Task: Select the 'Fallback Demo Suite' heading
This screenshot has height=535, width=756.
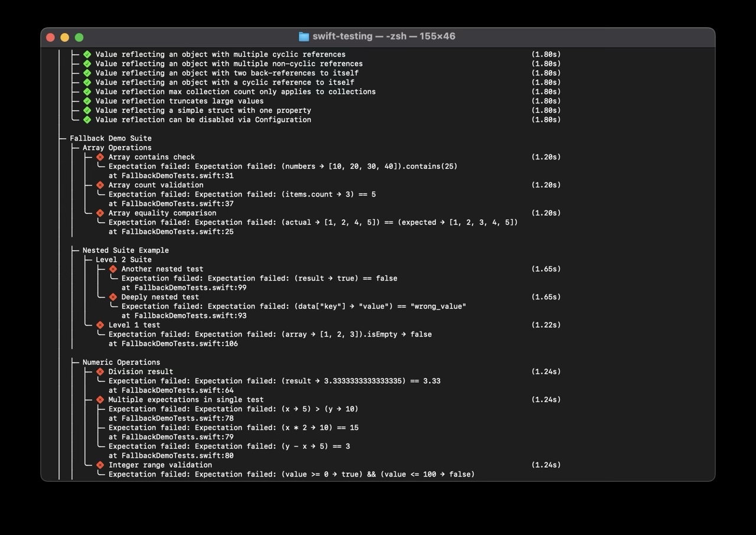Action: pos(110,139)
